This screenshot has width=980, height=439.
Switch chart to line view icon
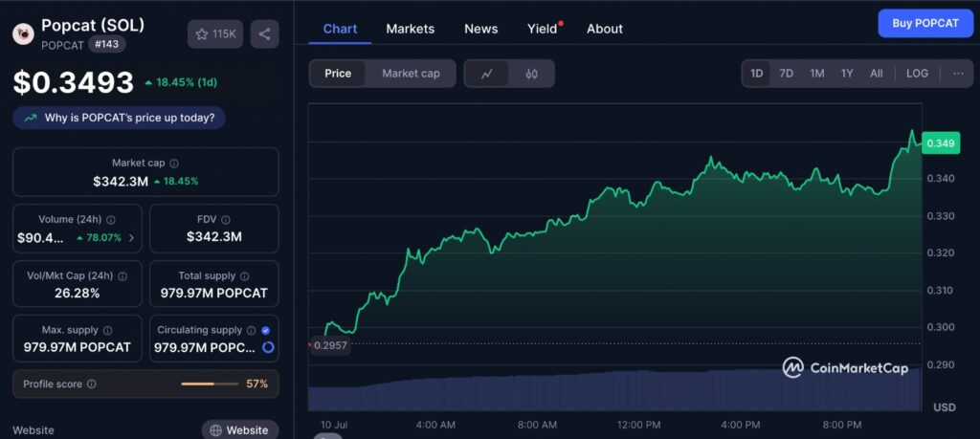(x=487, y=74)
